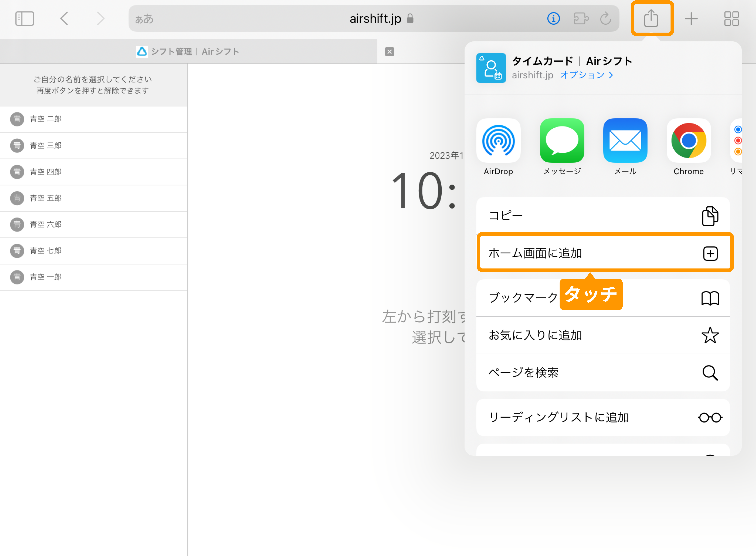Tap the glasses reading list icon

710,418
